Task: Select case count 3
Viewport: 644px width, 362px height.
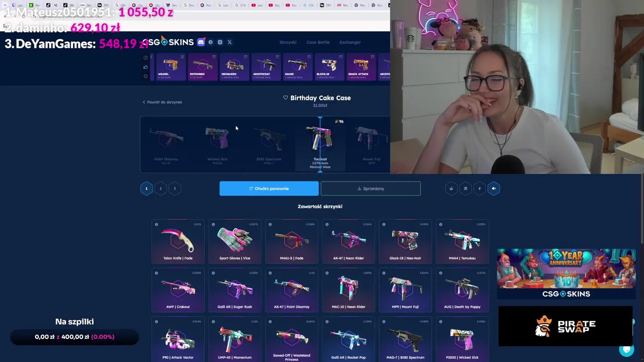Action: coord(175,189)
